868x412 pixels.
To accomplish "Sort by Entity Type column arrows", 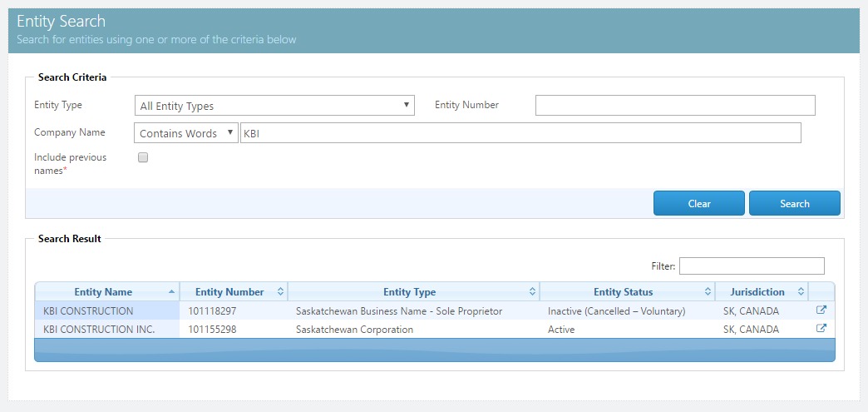I will pos(532,291).
